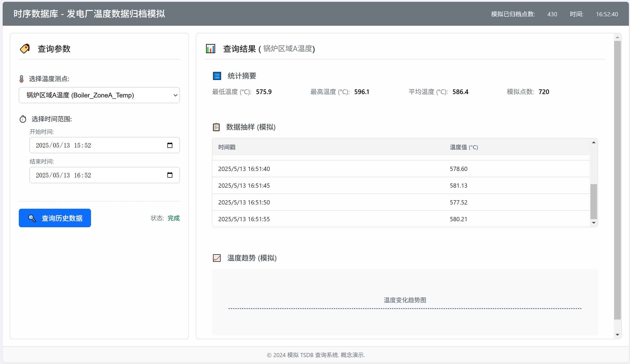
Task: Expand the 锅炉区域A温度 sensor dropdown
Action: [99, 95]
